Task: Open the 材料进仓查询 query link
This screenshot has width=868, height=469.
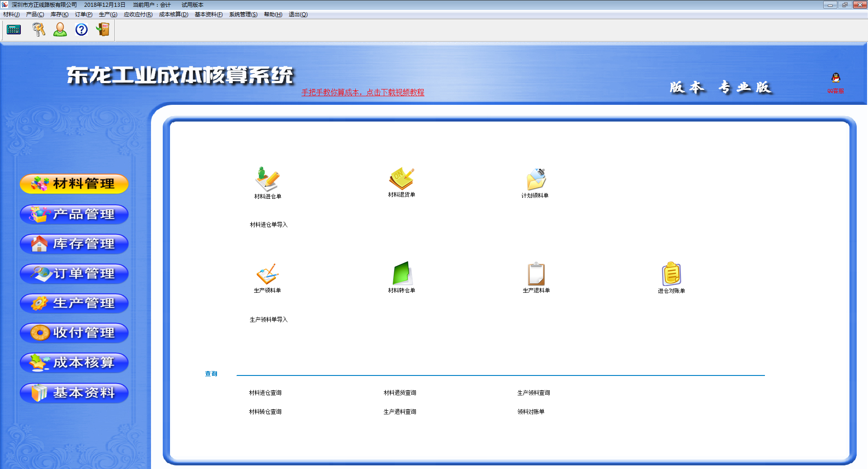Action: (x=265, y=393)
